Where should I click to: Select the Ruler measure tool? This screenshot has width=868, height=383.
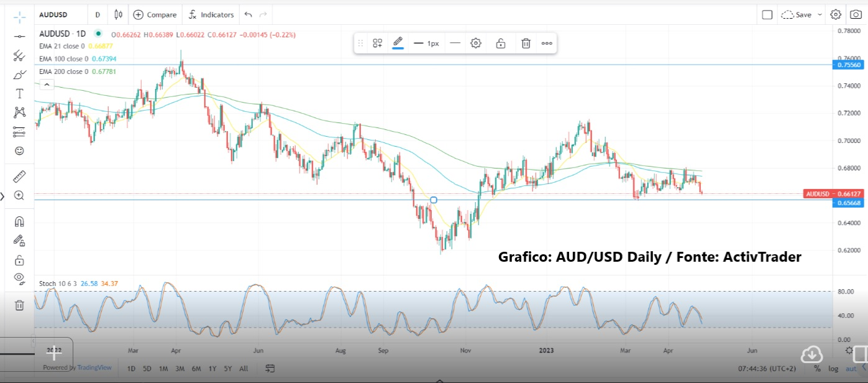(19, 176)
